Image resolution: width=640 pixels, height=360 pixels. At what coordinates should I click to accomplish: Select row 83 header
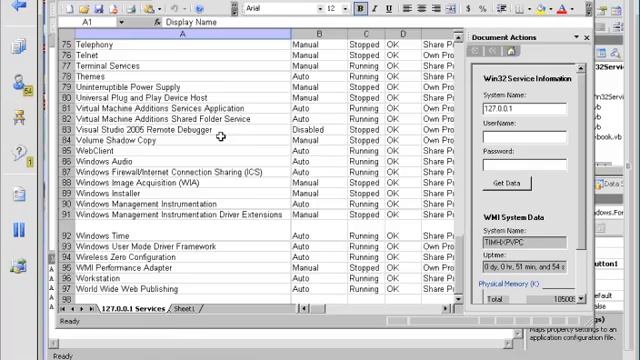pos(66,129)
